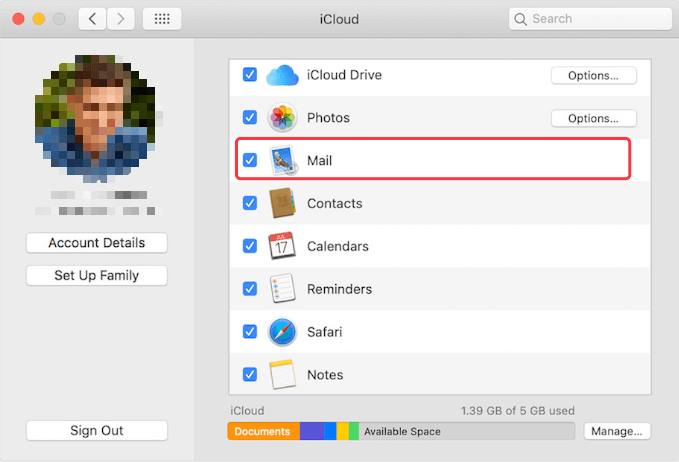The image size is (679, 462).
Task: Click the Available Space bar section
Action: tap(467, 431)
